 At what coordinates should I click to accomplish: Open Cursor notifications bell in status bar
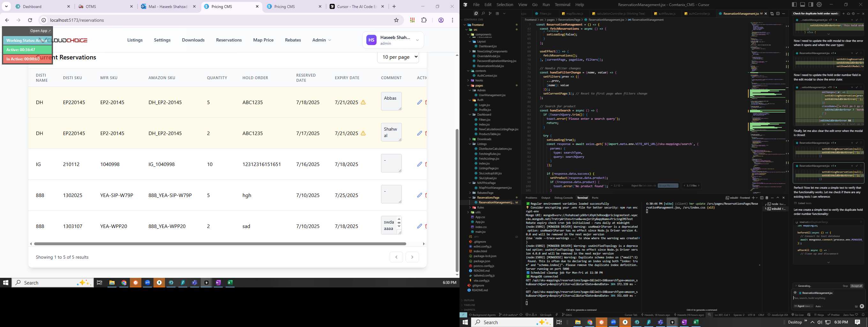(x=863, y=315)
